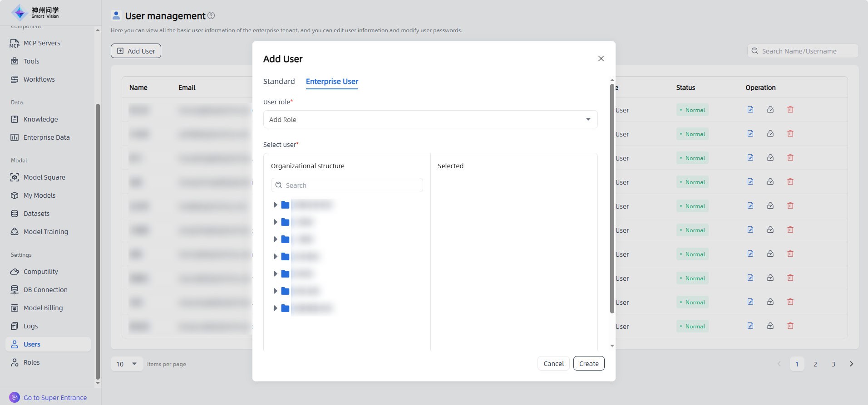Image resolution: width=868 pixels, height=405 pixels.
Task: Click the delete trash icon in first row
Action: click(790, 110)
